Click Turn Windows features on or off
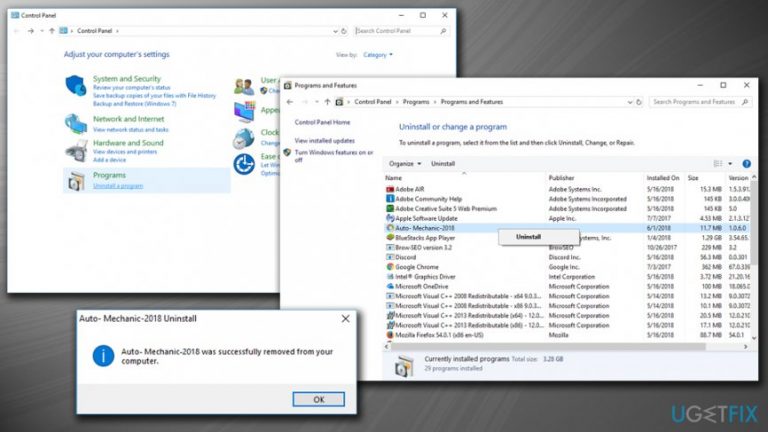The height and width of the screenshot is (432, 768). click(334, 156)
